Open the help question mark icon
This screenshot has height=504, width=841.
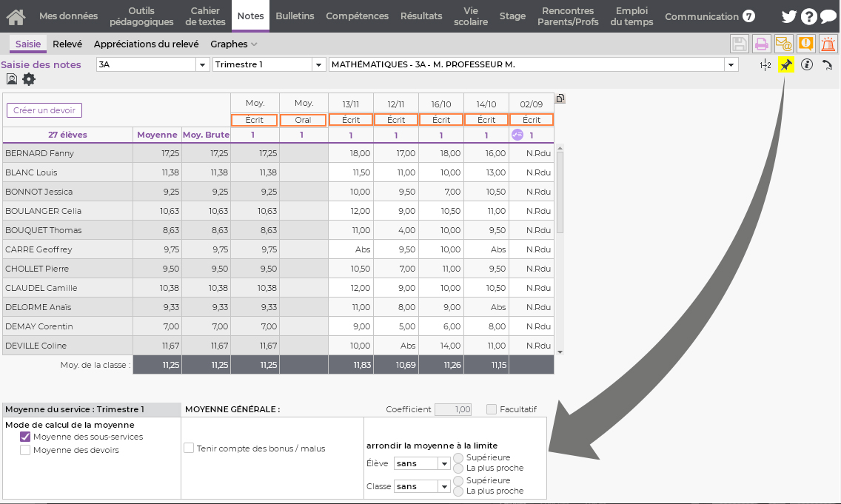[808, 16]
